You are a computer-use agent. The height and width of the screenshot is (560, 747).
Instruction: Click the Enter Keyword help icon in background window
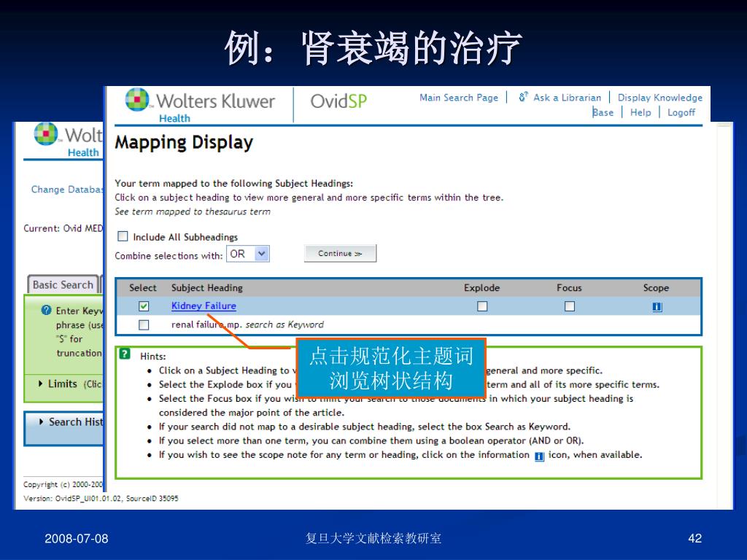[x=46, y=310]
